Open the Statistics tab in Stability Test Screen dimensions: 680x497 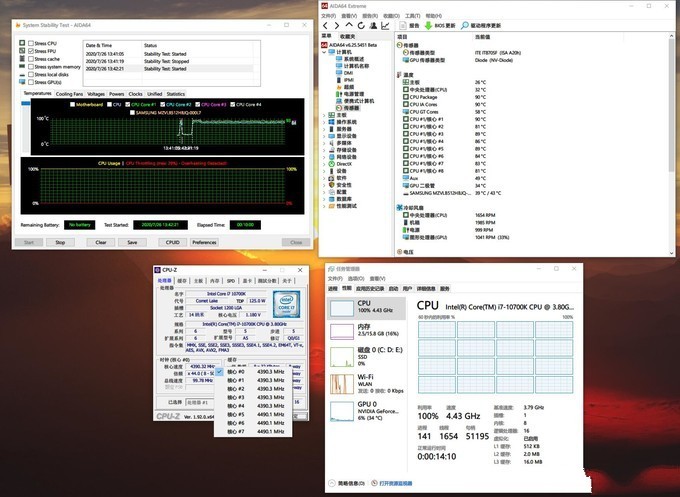pos(175,94)
